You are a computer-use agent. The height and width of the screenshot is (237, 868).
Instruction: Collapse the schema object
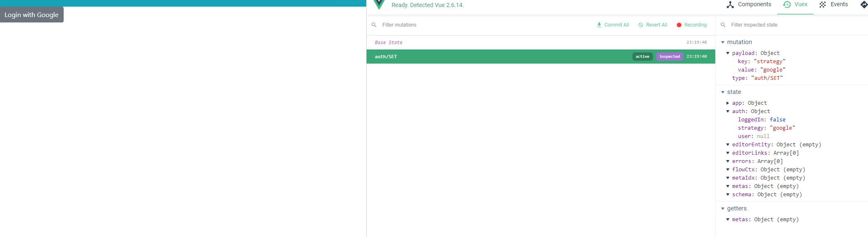click(728, 195)
